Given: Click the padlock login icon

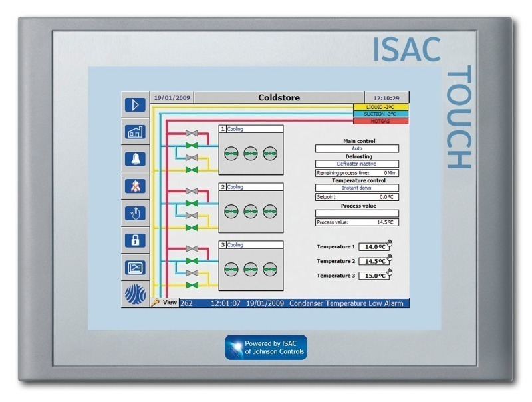Looking at the screenshot, I should click(x=135, y=240).
